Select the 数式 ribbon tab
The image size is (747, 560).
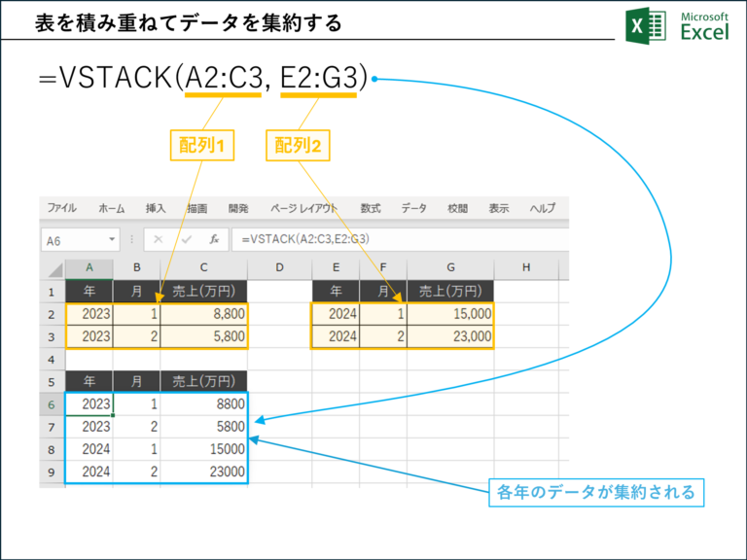tap(371, 208)
